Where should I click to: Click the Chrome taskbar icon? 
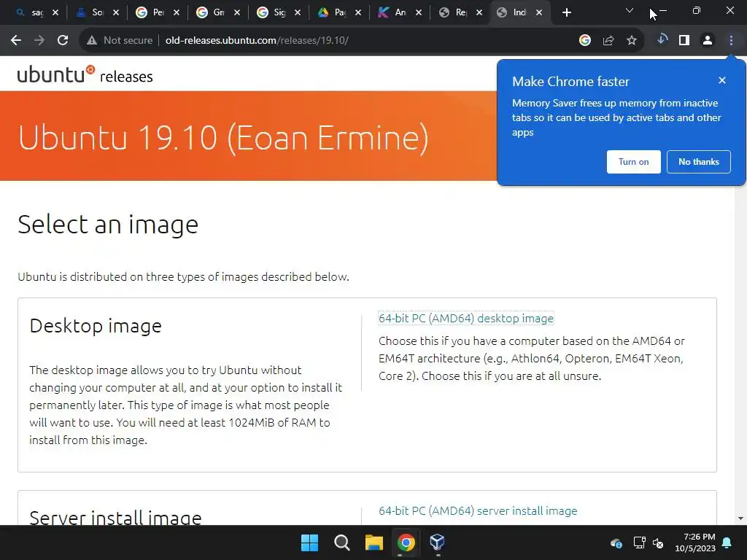[x=406, y=542]
